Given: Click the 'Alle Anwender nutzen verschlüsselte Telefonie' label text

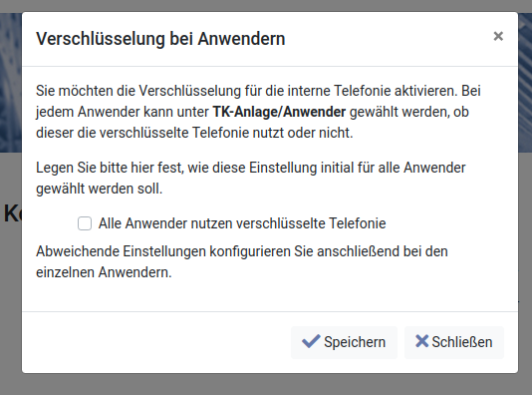Looking at the screenshot, I should [x=242, y=223].
